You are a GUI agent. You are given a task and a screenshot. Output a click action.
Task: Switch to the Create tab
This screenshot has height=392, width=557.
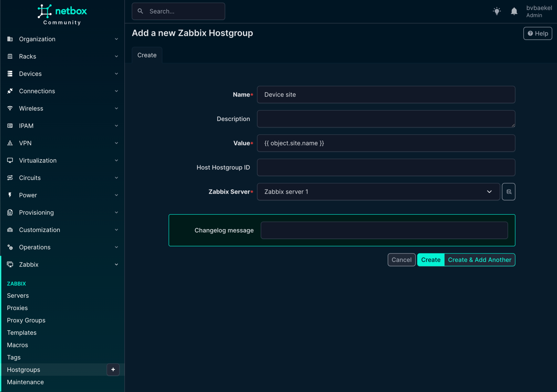147,55
